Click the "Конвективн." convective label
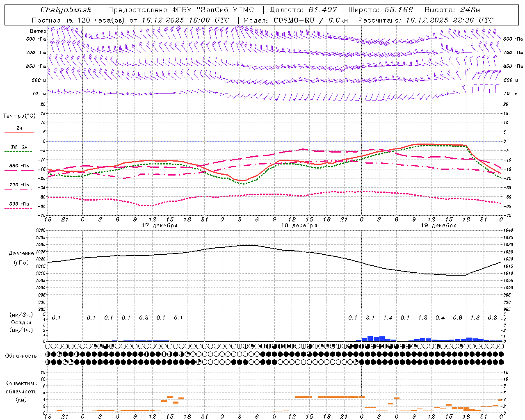This screenshot has height=420, width=525. point(21,383)
